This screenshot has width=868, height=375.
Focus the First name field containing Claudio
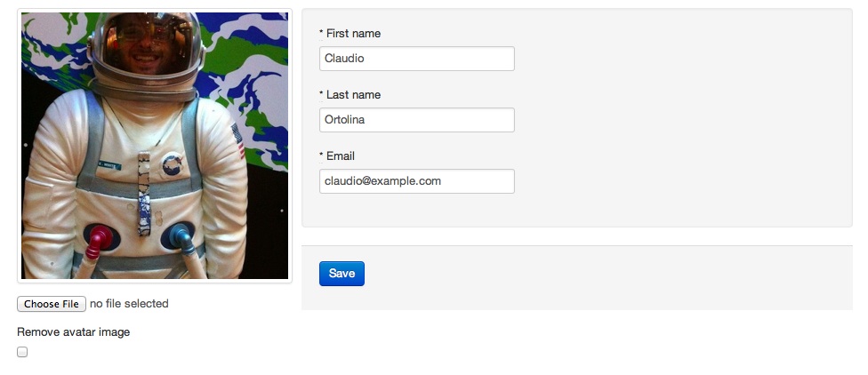click(417, 59)
